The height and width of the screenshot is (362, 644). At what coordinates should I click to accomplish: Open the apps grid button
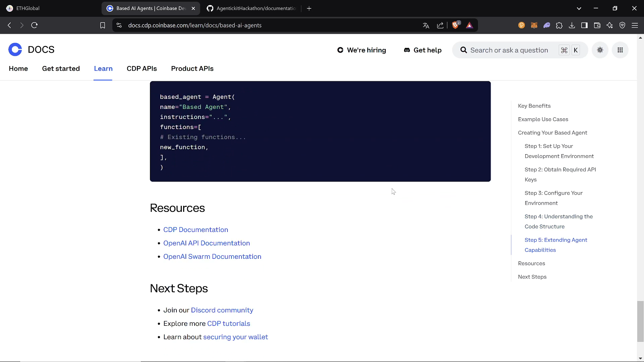point(620,50)
